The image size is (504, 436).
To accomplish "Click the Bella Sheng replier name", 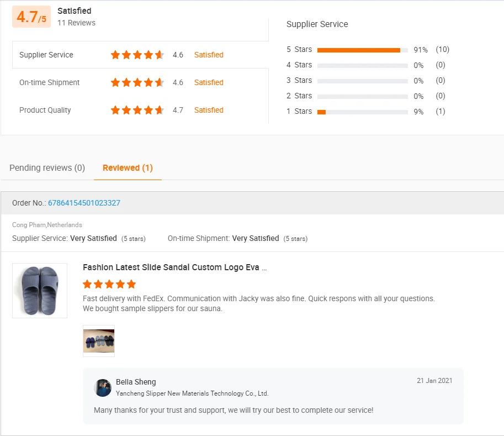I will [x=136, y=382].
